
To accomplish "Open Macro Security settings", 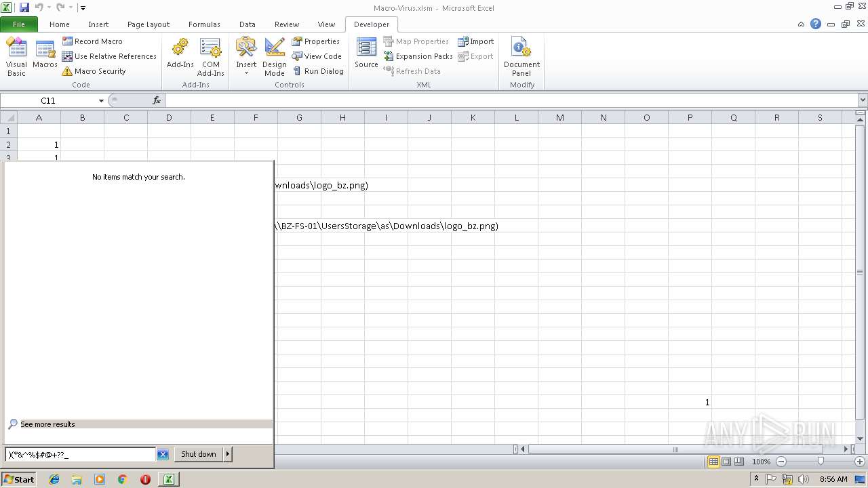I will (94, 71).
